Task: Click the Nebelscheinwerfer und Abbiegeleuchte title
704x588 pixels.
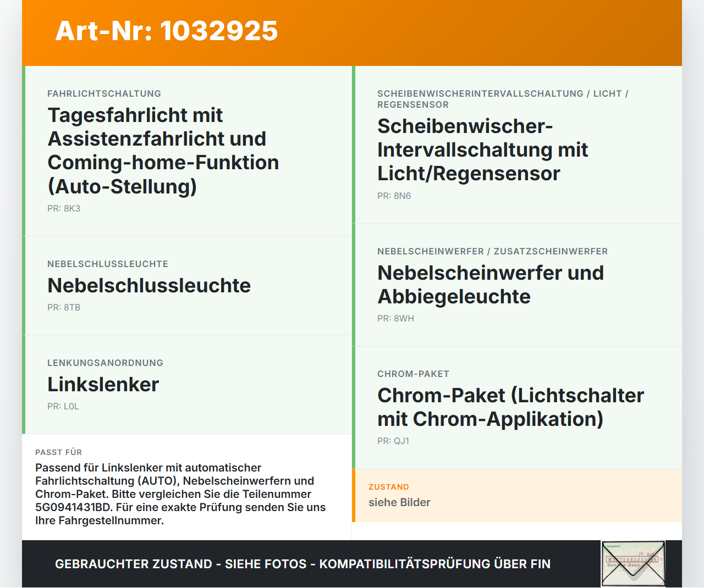Action: point(491,285)
